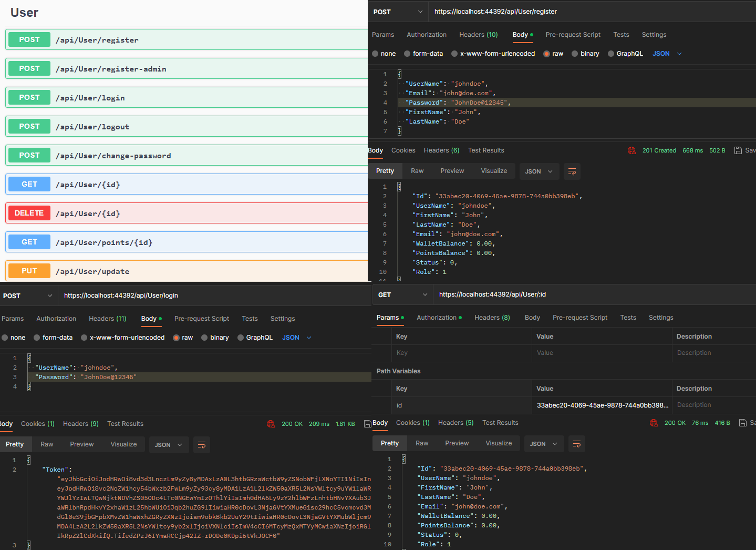756x550 pixels.
Task: Click '201 Created' status in register response
Action: 659,150
